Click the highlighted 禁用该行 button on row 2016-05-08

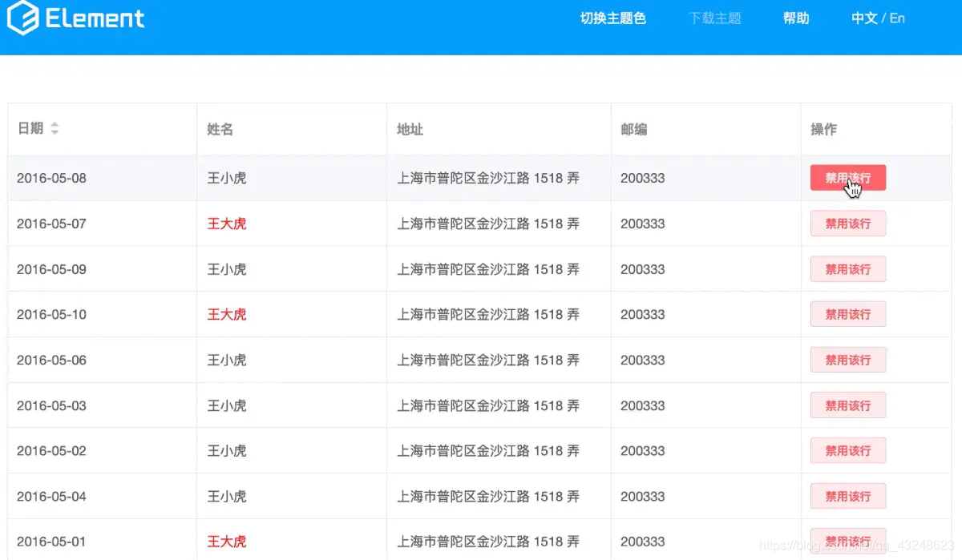(x=847, y=178)
